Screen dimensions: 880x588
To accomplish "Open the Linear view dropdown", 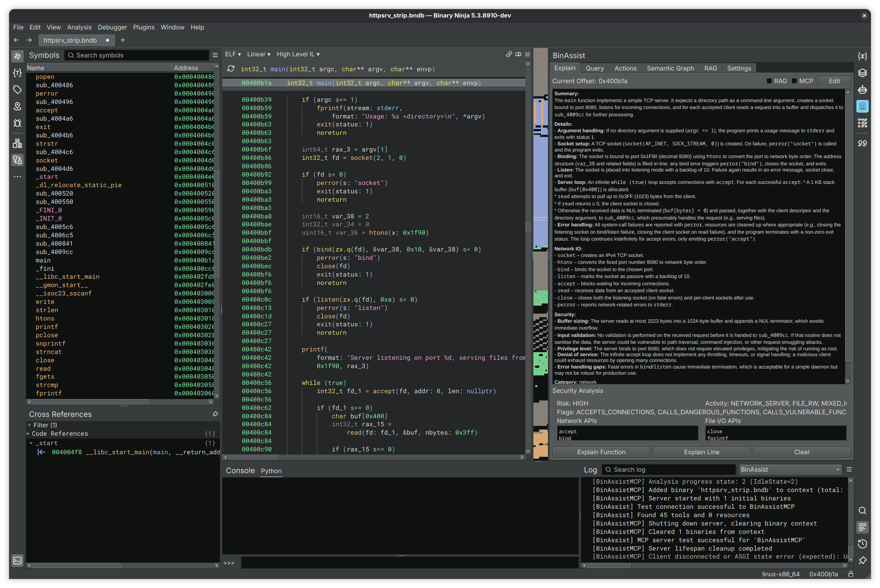I will 258,54.
